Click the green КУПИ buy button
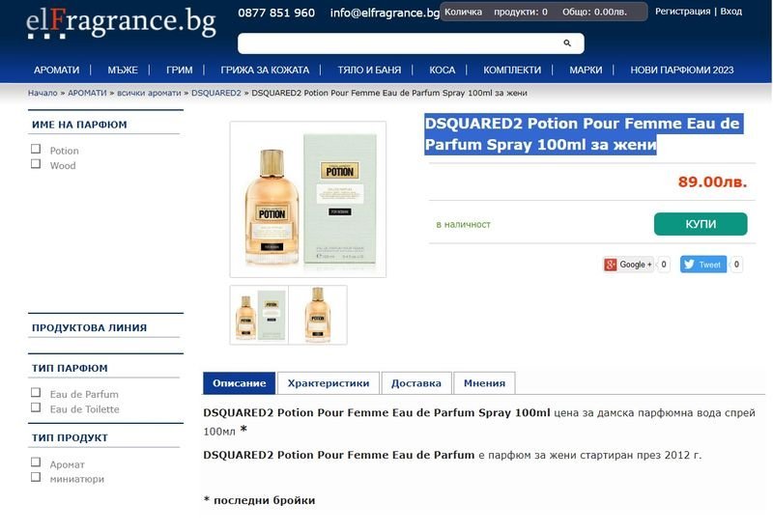 click(701, 224)
